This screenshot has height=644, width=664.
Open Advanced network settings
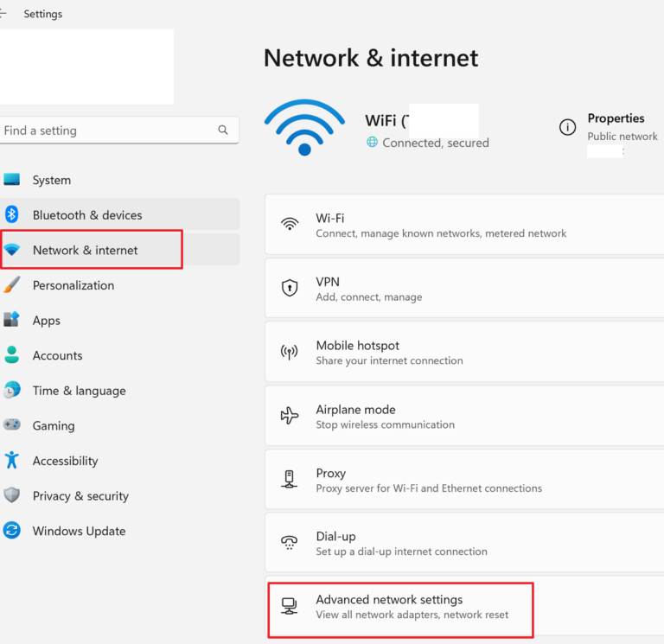pos(464,606)
